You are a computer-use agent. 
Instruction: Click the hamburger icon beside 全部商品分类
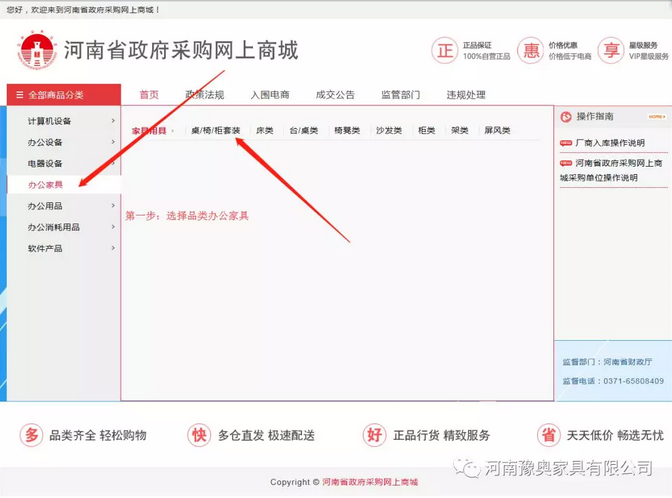(x=19, y=95)
